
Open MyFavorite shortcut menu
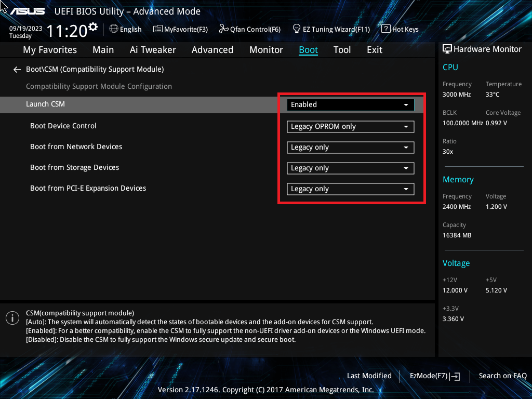[x=180, y=29]
